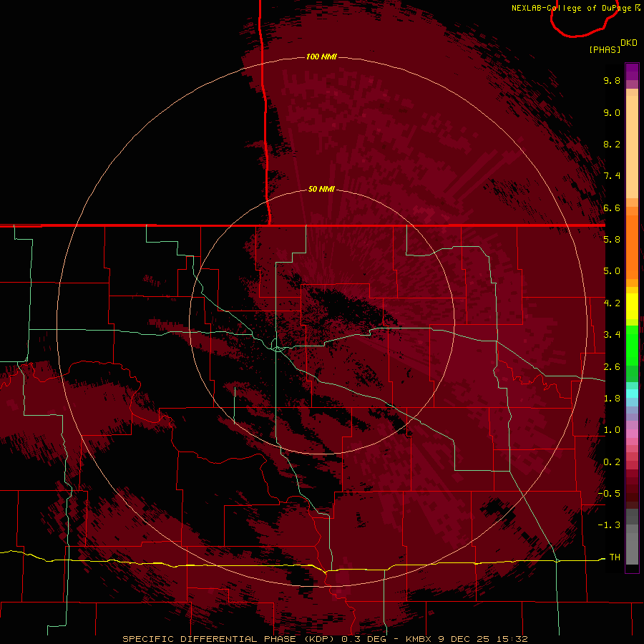
Task: Click the 9.0 value on the color scale
Action: point(612,112)
